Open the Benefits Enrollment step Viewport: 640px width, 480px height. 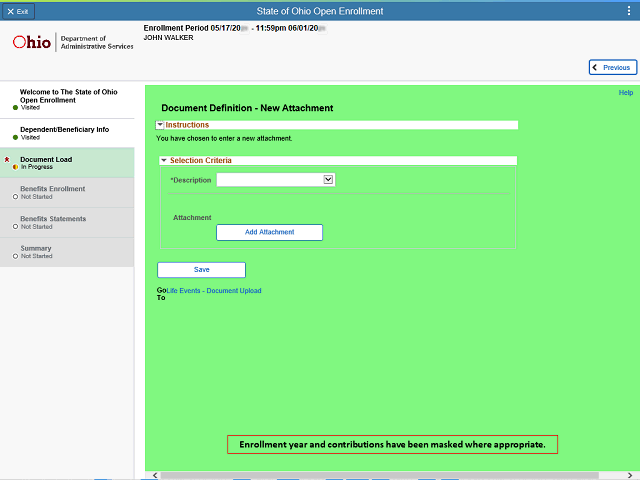click(x=67, y=192)
